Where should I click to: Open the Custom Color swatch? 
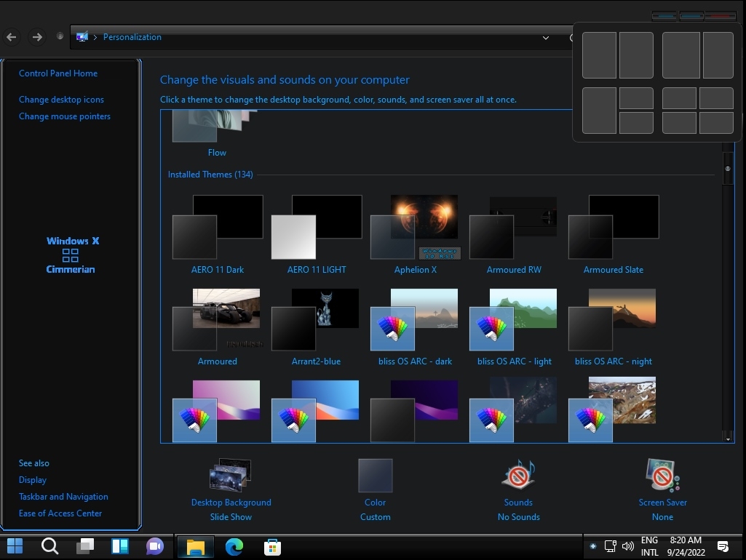pyautogui.click(x=375, y=476)
